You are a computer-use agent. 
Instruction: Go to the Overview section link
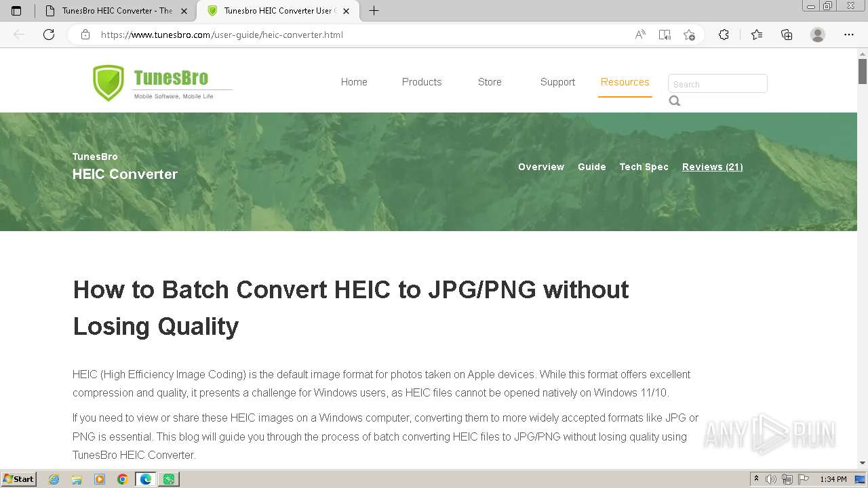click(x=541, y=167)
